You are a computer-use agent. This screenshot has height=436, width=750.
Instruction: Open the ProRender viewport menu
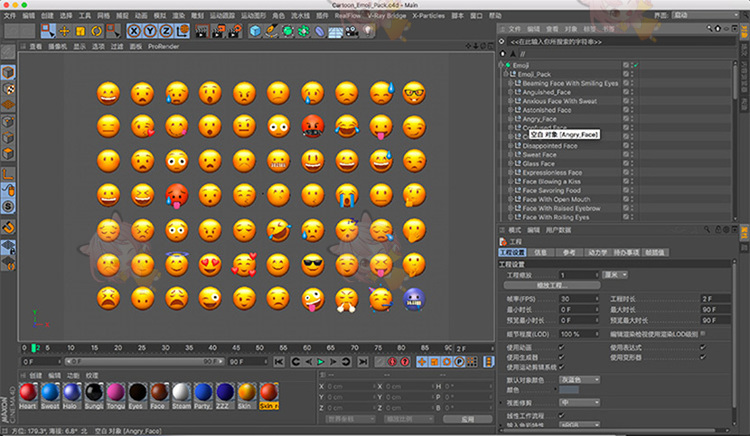(x=163, y=46)
